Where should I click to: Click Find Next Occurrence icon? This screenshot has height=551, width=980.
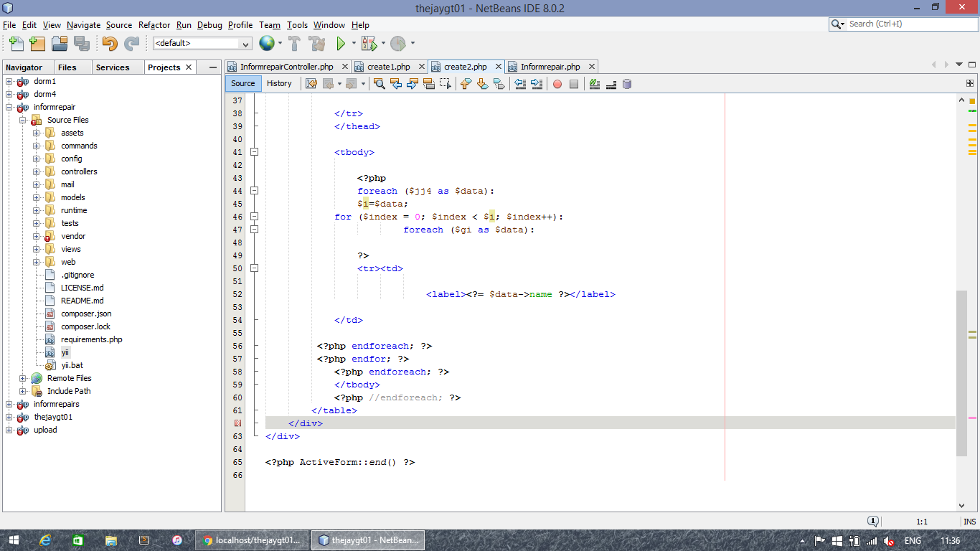coord(413,84)
